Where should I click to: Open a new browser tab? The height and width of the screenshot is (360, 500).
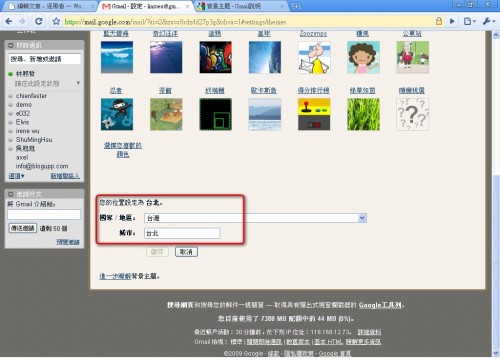coord(296,6)
